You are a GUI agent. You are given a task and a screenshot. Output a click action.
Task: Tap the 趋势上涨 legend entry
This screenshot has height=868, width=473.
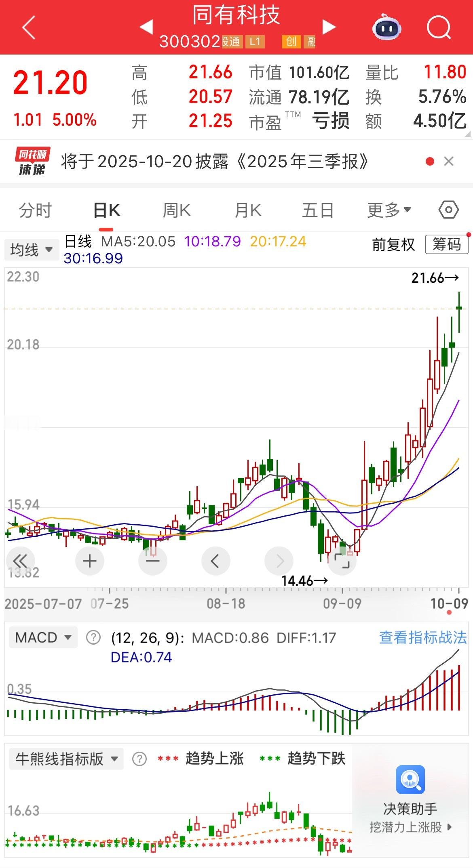(x=201, y=759)
